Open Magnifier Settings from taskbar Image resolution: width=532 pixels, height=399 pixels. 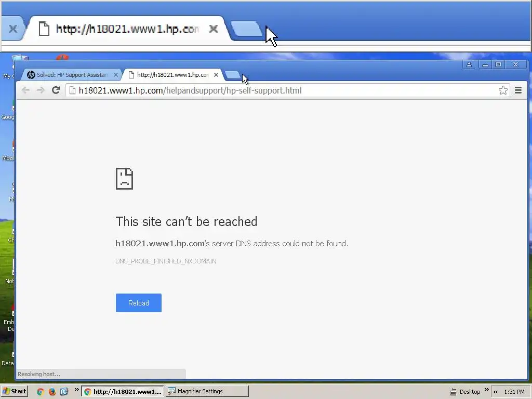207,391
